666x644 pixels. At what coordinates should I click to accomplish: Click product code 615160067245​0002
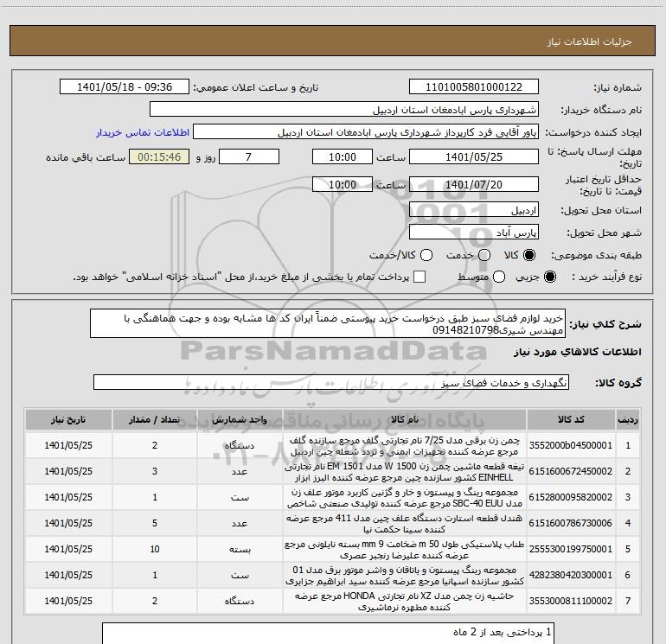pyautogui.click(x=571, y=471)
